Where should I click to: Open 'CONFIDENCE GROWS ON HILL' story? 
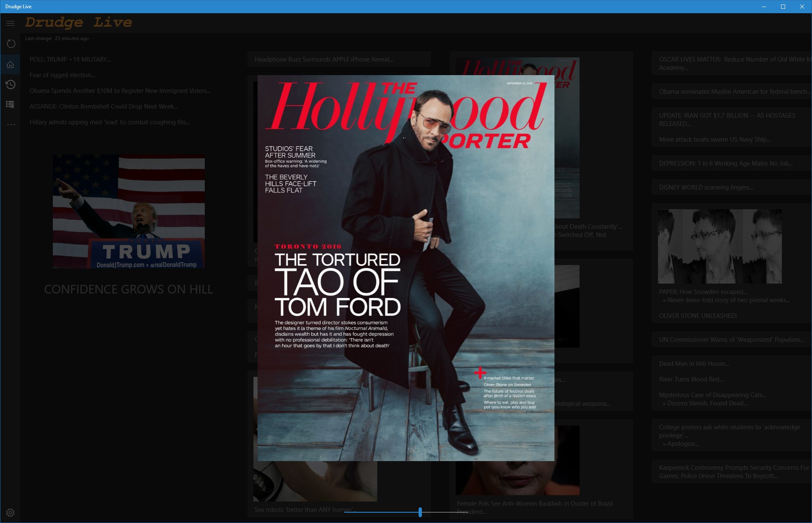pos(128,289)
